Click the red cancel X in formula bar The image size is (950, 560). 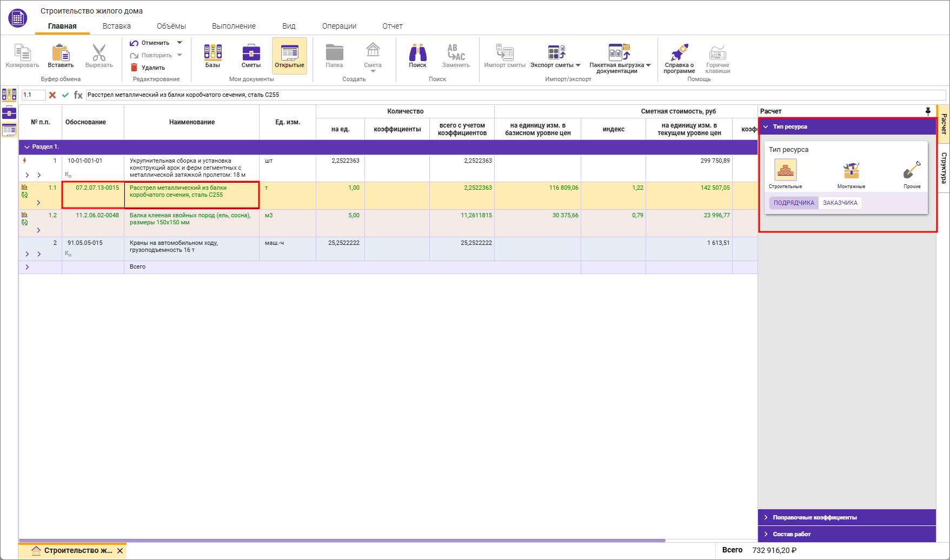click(52, 95)
